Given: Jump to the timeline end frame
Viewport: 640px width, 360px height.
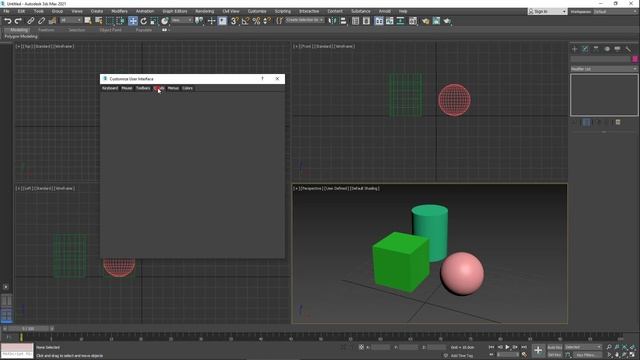Looking at the screenshot, I should [524, 347].
